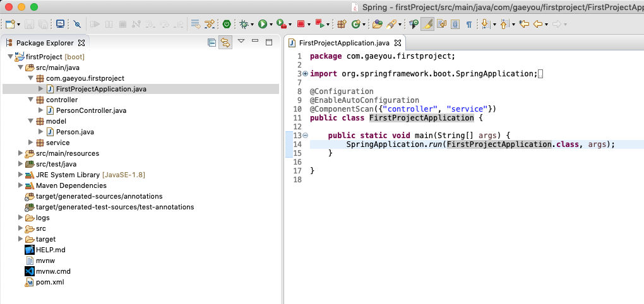This screenshot has width=644, height=304.
Task: Open the External Tools dropdown arrow
Action: click(290, 25)
